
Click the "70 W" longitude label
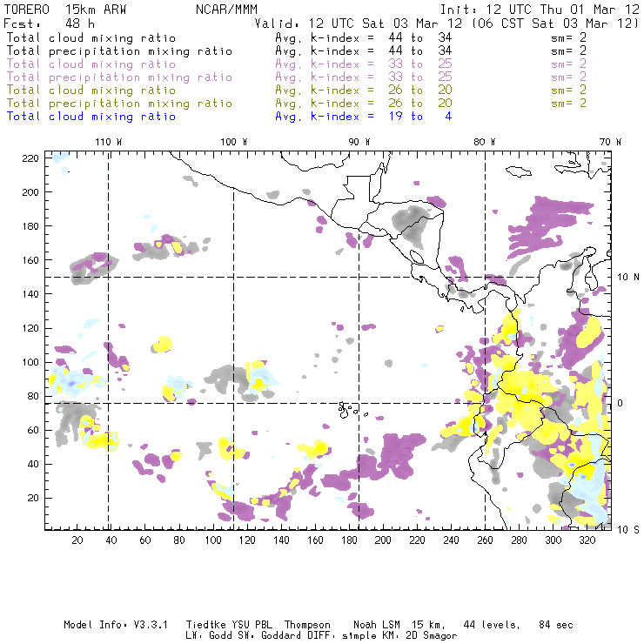pyautogui.click(x=610, y=142)
